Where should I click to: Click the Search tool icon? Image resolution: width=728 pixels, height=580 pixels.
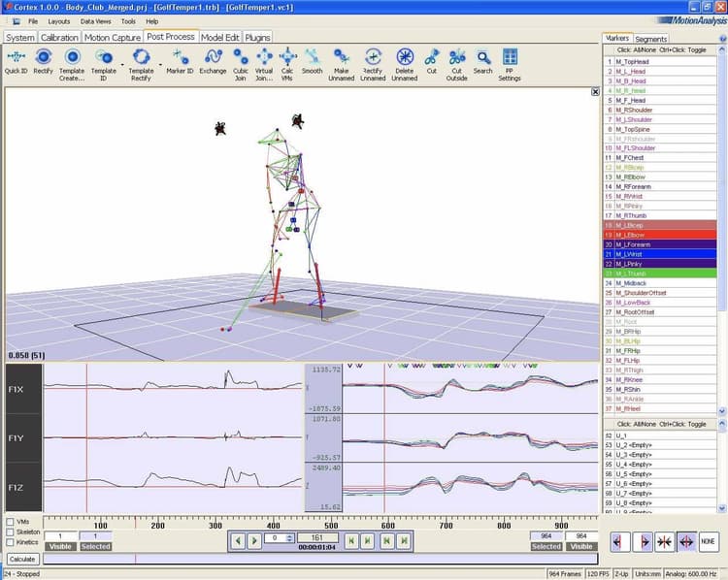tap(482, 57)
